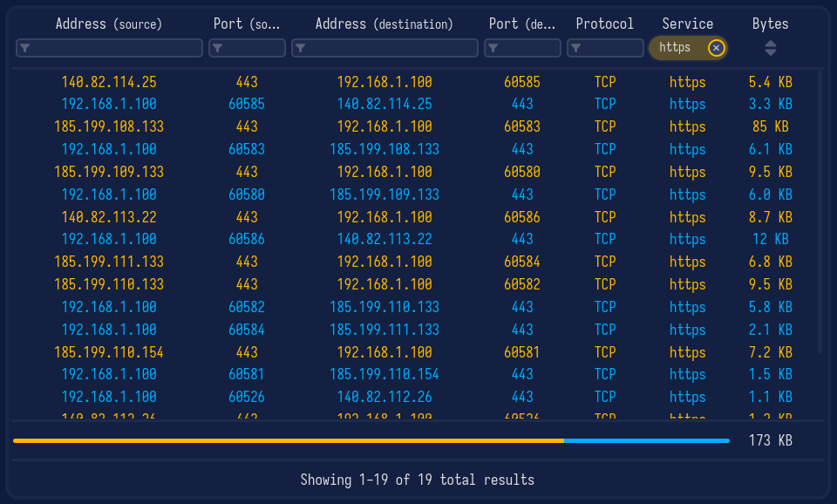Select destination address 185.199.111.133
The image size is (837, 504).
[384, 330]
